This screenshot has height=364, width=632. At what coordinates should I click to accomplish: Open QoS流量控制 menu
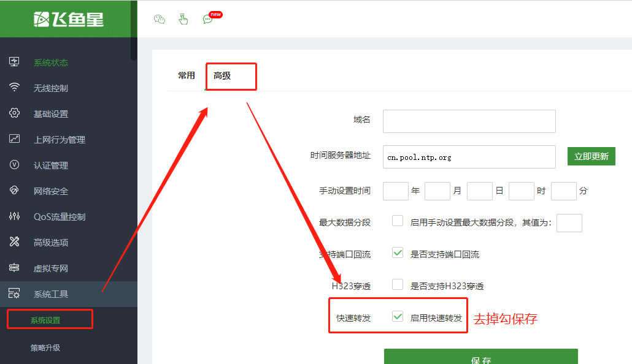click(60, 217)
